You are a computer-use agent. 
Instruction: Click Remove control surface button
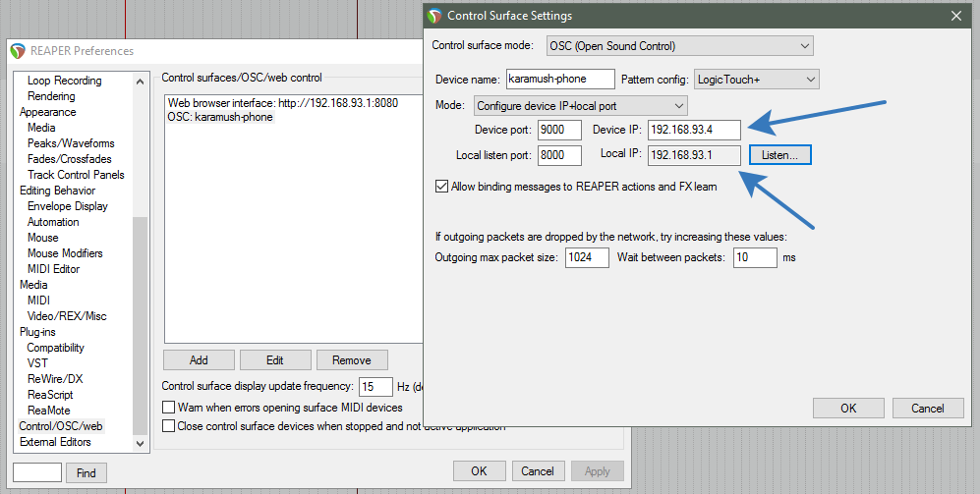click(x=352, y=359)
